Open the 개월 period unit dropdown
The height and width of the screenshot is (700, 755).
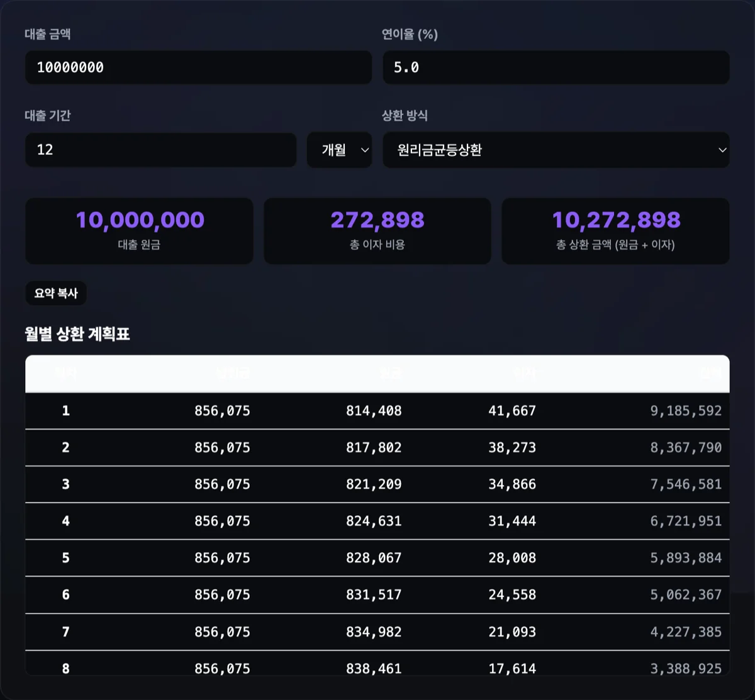(x=339, y=150)
